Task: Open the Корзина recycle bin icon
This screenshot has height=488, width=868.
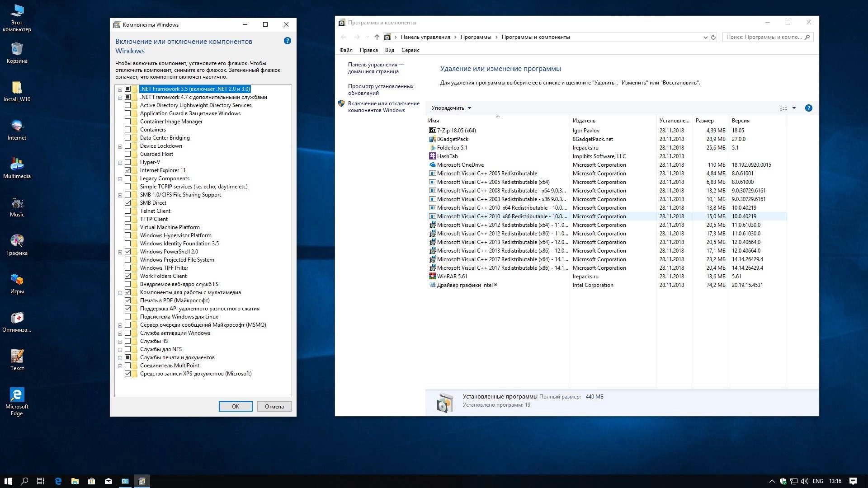Action: click(17, 53)
